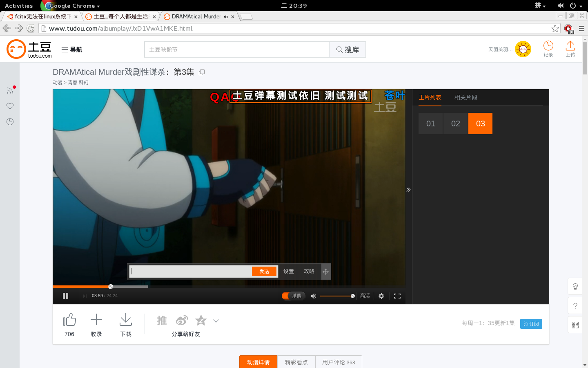Screen dimensions: 588x368
Task: Show QR code icon
Action: pyautogui.click(x=575, y=325)
